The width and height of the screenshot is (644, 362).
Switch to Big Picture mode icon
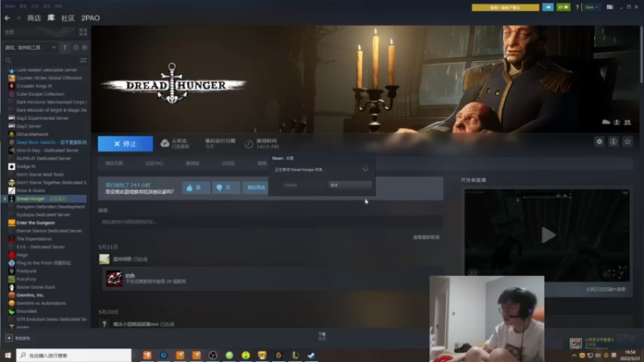609,7
